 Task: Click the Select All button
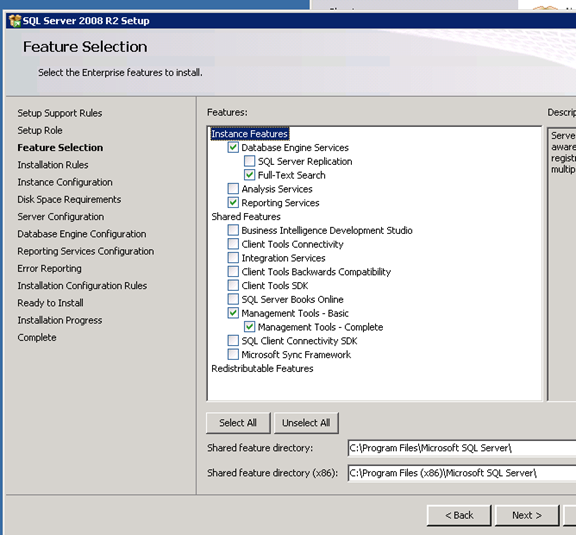tap(238, 423)
